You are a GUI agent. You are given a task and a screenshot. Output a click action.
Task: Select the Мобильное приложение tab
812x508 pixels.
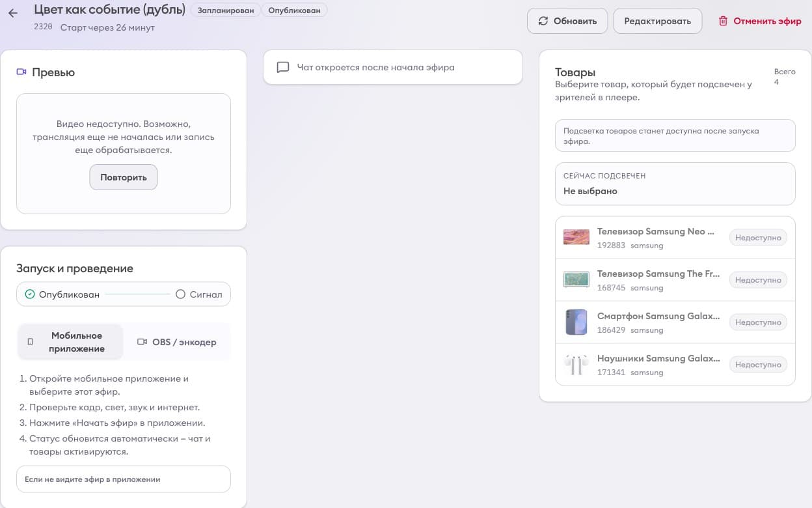coord(70,342)
